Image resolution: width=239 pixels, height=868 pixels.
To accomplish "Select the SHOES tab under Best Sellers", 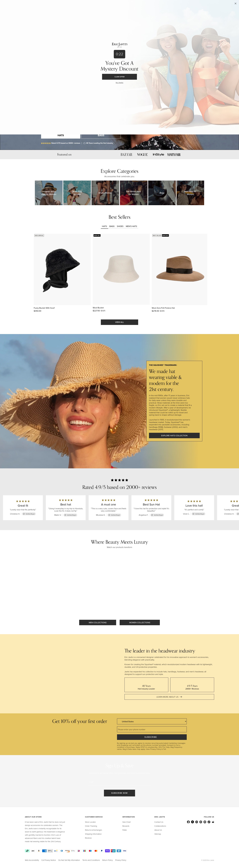I will (x=120, y=226).
